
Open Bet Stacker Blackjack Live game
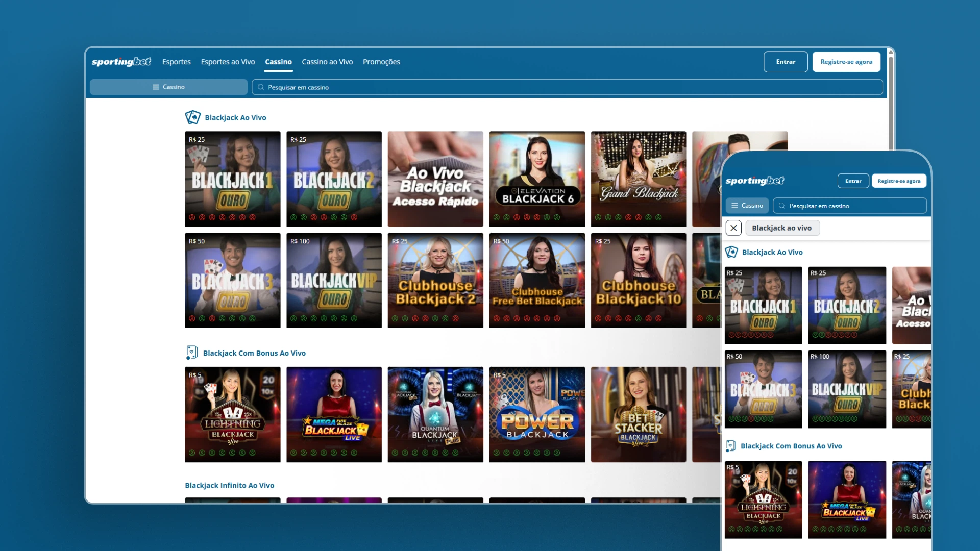tap(639, 414)
